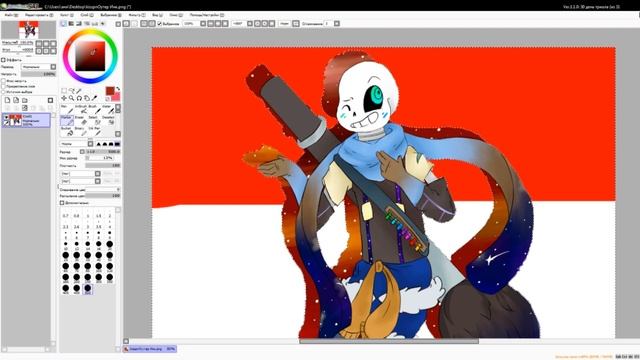The image size is (640, 360).
Task: Open the Layer menu
Action: point(87,15)
